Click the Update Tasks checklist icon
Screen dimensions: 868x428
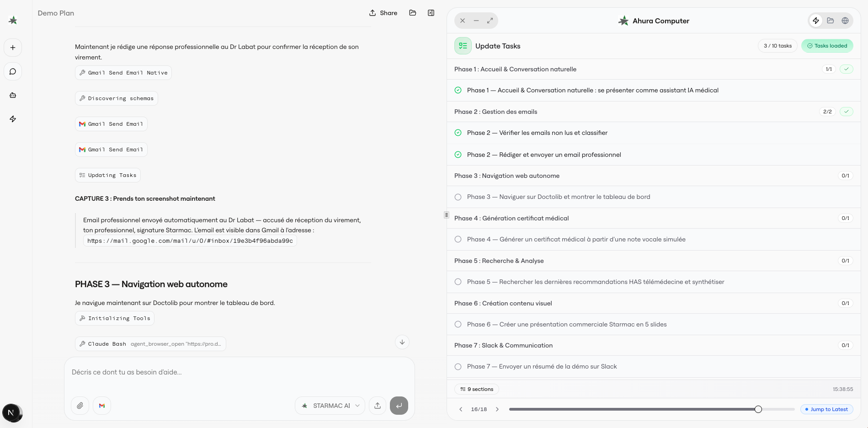[463, 46]
